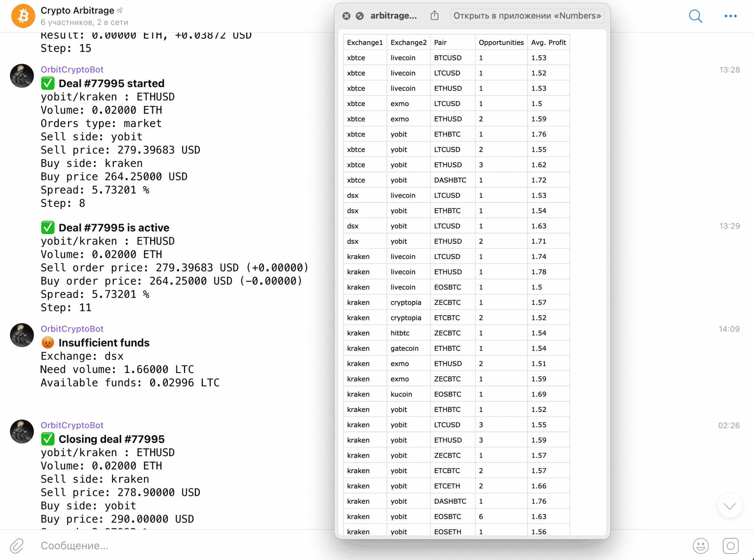Click the kraken kucoin EOSBTC row's kucoin cell
Viewport: 754px width, 560px height.
point(409,394)
